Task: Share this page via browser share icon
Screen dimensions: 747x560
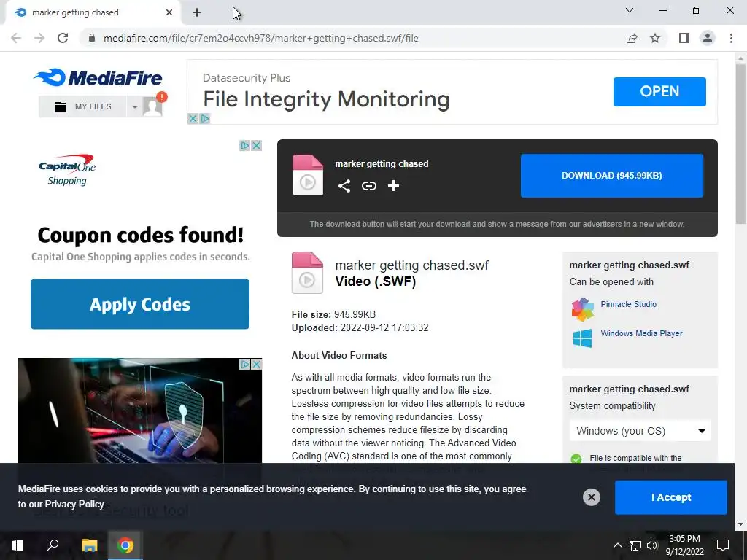Action: point(632,38)
